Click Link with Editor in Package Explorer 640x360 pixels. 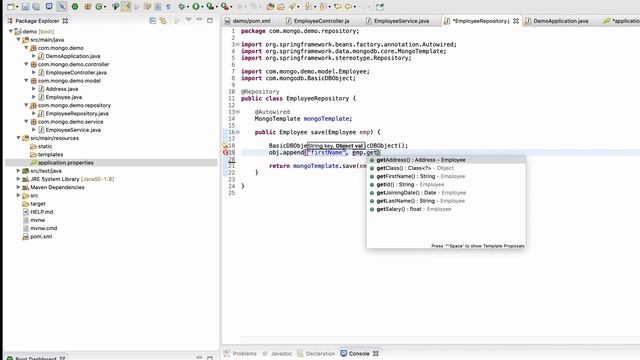pos(163,20)
